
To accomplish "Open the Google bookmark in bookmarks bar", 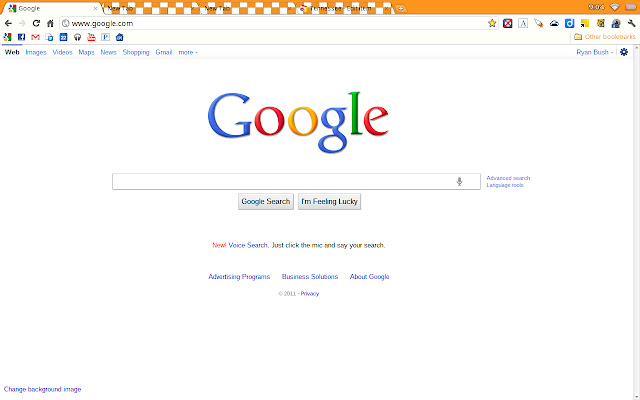I will [x=7, y=37].
